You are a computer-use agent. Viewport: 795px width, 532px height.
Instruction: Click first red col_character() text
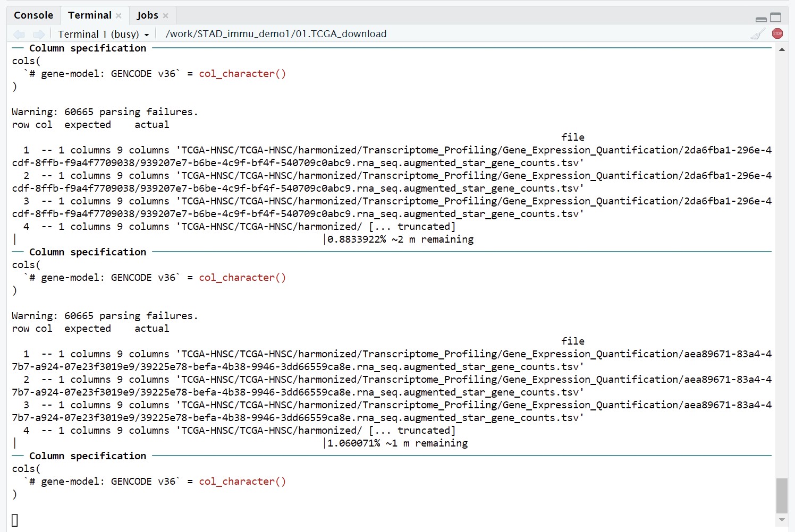(242, 74)
